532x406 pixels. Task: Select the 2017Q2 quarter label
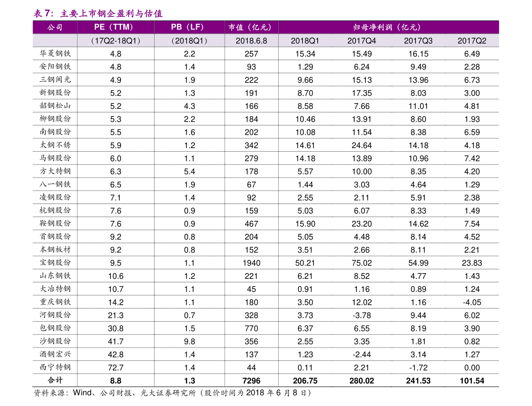click(x=472, y=41)
